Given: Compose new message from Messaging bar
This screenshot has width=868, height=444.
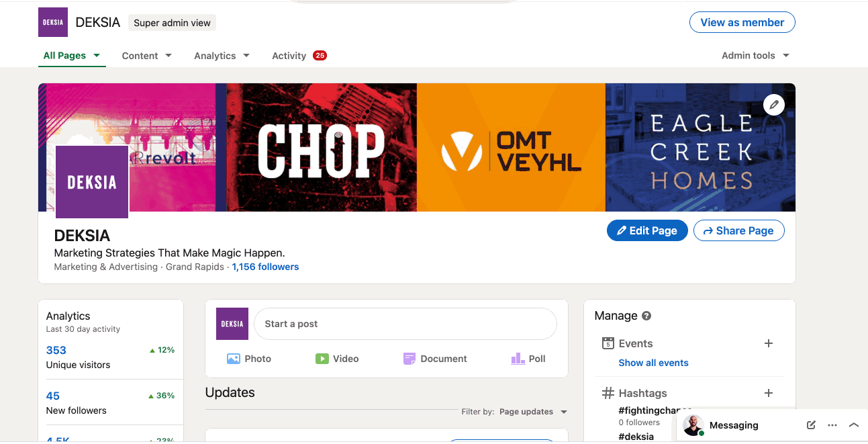Looking at the screenshot, I should click(x=811, y=425).
